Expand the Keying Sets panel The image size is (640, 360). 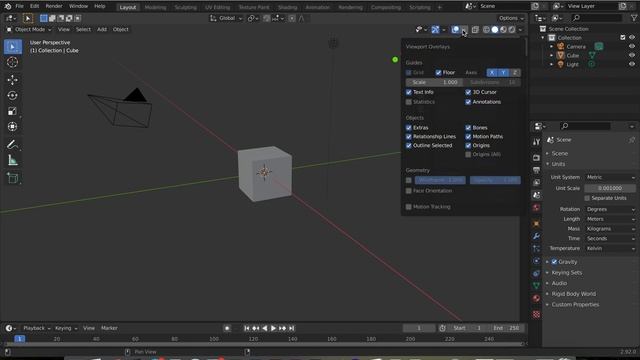pyautogui.click(x=567, y=273)
